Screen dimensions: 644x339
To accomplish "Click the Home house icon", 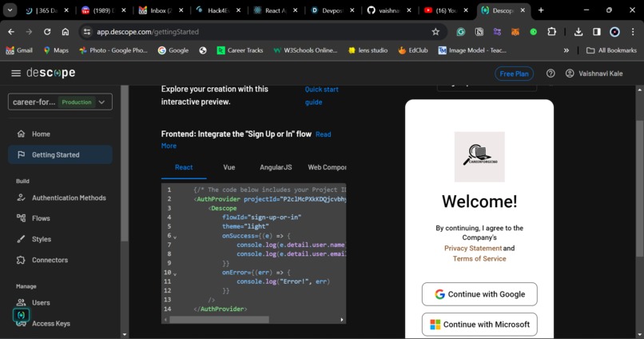I will coord(21,134).
